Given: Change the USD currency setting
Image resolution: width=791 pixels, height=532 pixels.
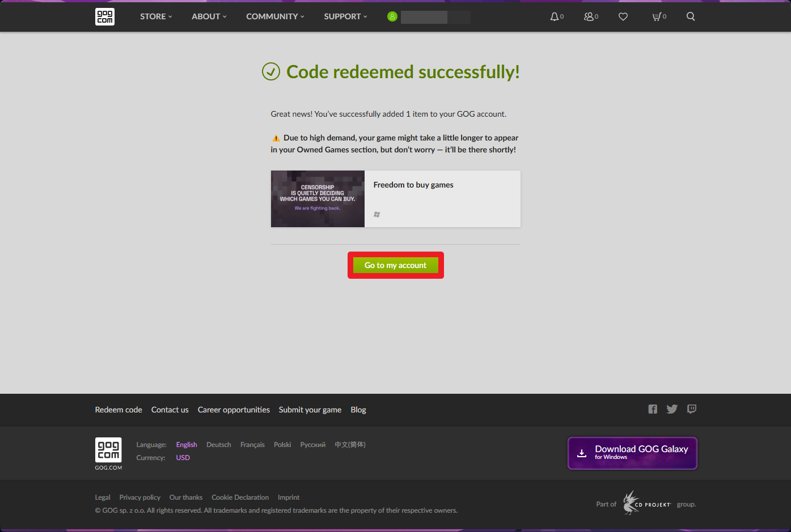Looking at the screenshot, I should (x=183, y=458).
